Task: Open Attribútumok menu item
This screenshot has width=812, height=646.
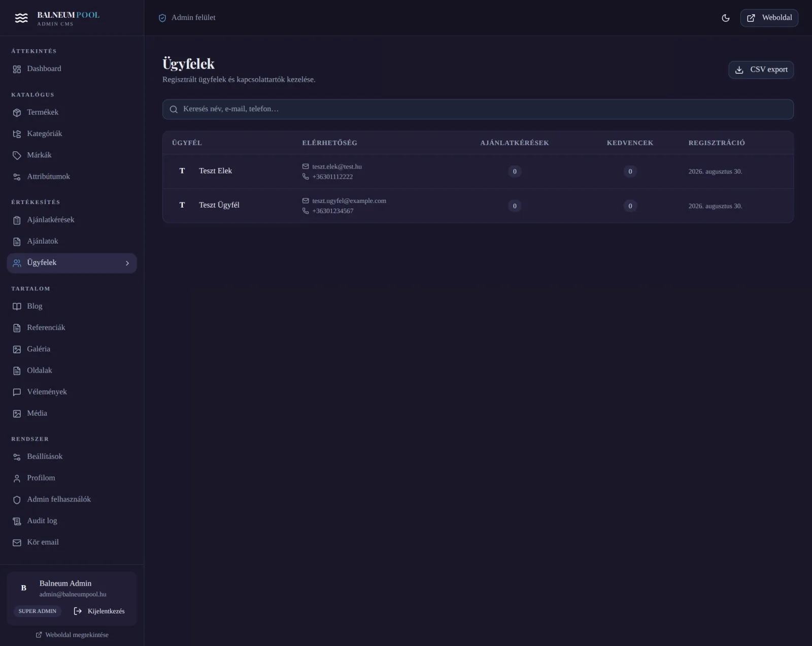Action: [x=72, y=176]
